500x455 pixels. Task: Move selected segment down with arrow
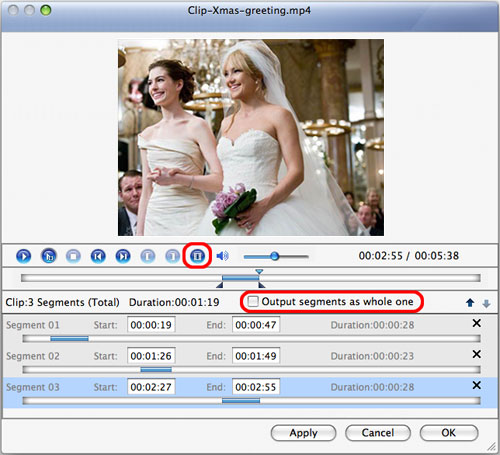tap(486, 303)
